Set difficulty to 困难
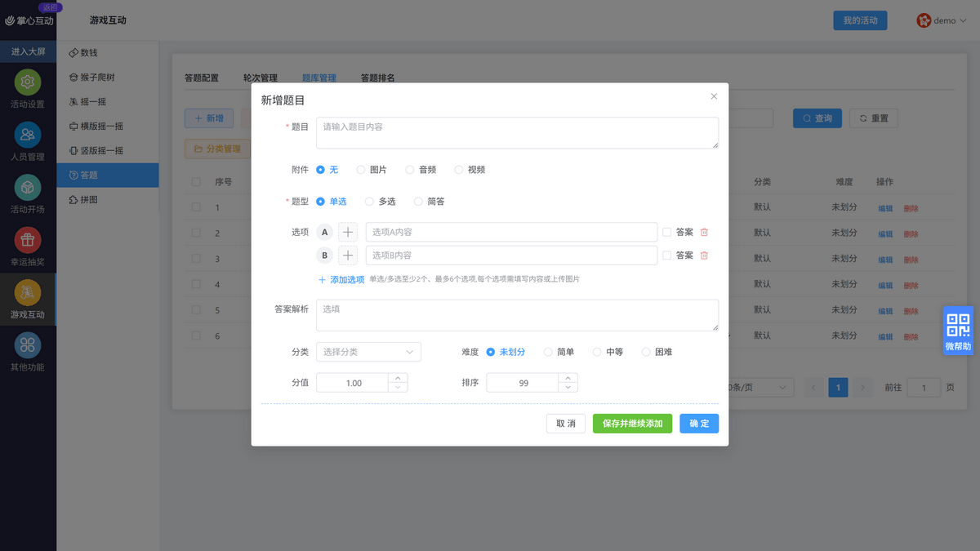This screenshot has height=551, width=980. 646,352
